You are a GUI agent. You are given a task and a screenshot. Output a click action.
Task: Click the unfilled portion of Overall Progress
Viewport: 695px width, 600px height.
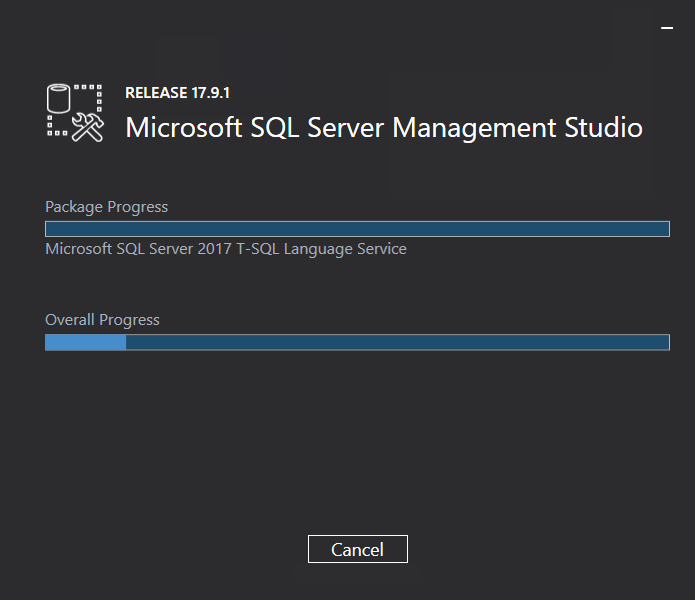click(x=398, y=343)
